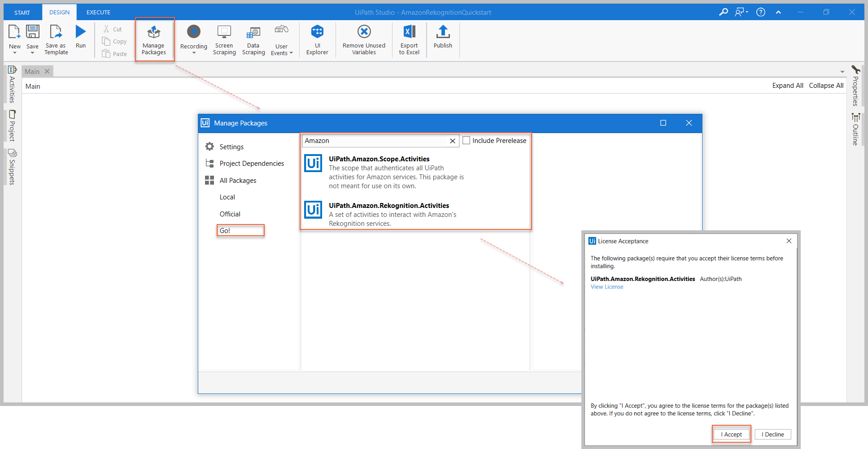Close the Main document tab
This screenshot has width=868, height=449.
pos(47,71)
